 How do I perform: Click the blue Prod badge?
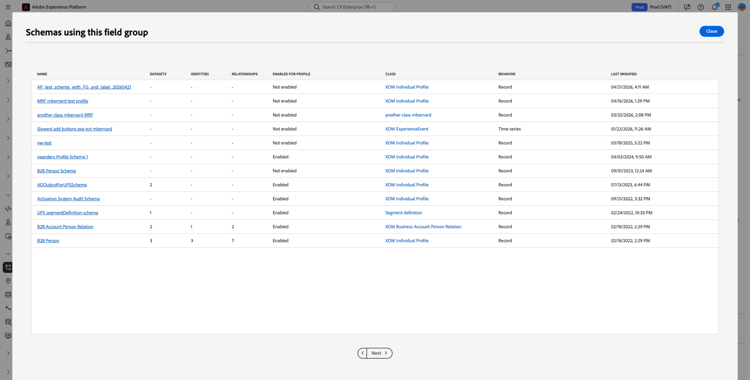pyautogui.click(x=640, y=7)
